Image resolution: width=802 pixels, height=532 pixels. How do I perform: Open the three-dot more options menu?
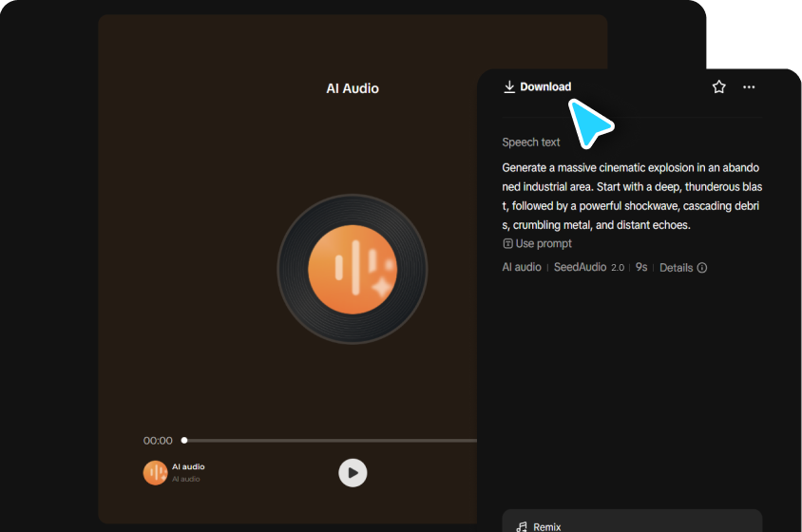coord(748,87)
